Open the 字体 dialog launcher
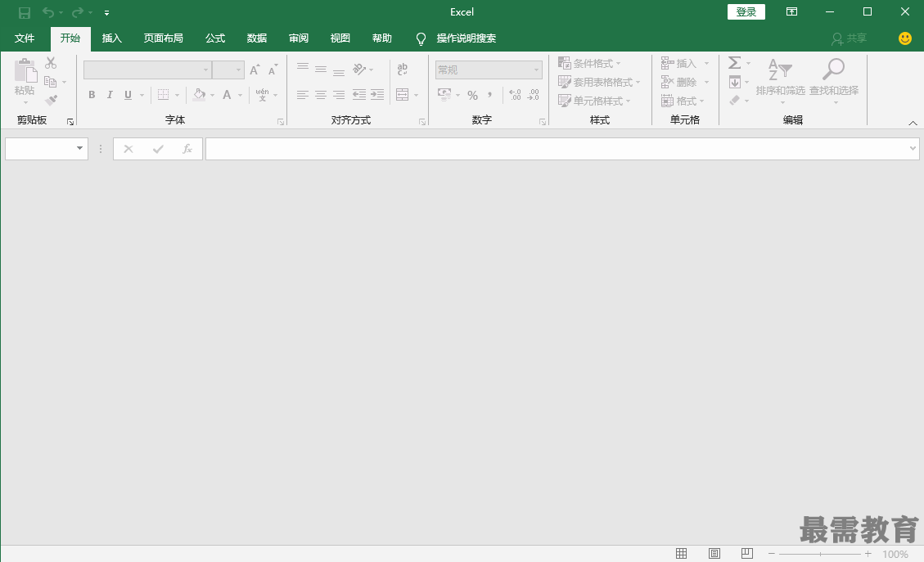 point(281,122)
